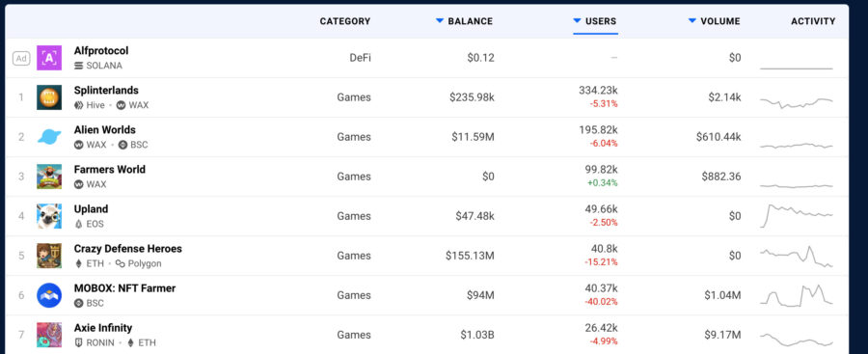This screenshot has height=354, width=868.
Task: Click the Alien Worlds planet icon
Action: click(49, 137)
